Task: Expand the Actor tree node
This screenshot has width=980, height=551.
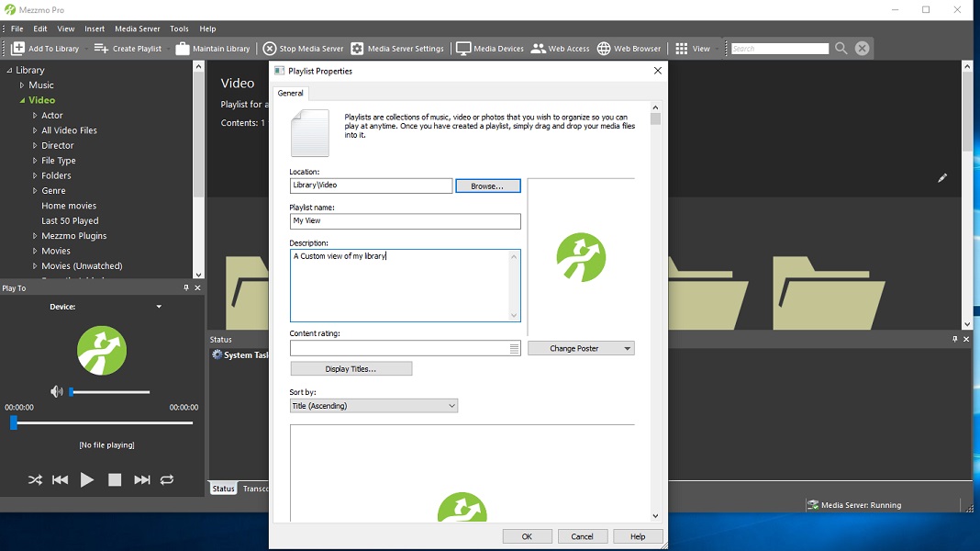Action: (35, 115)
